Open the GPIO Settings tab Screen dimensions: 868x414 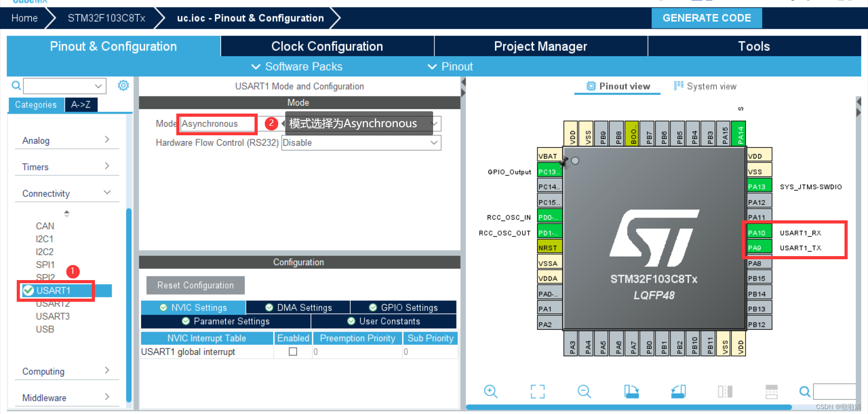[x=403, y=307]
